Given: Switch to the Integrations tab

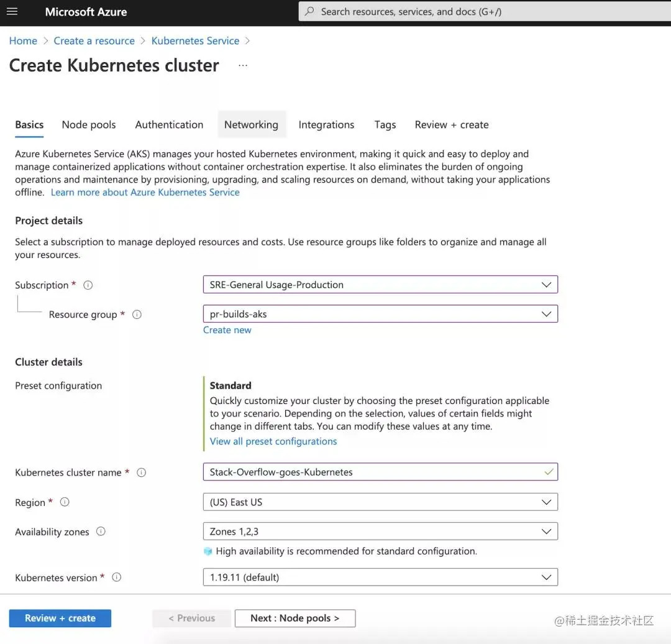Looking at the screenshot, I should tap(326, 125).
